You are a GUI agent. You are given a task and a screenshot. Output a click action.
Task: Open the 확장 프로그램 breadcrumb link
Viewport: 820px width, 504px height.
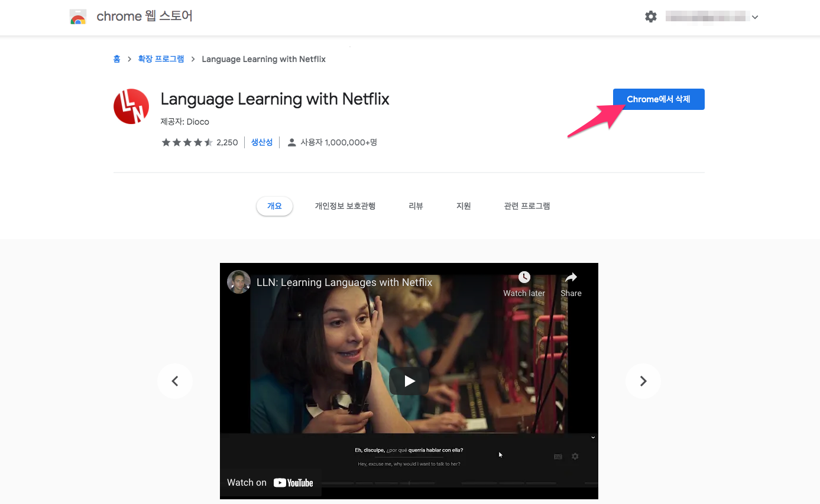(x=161, y=59)
